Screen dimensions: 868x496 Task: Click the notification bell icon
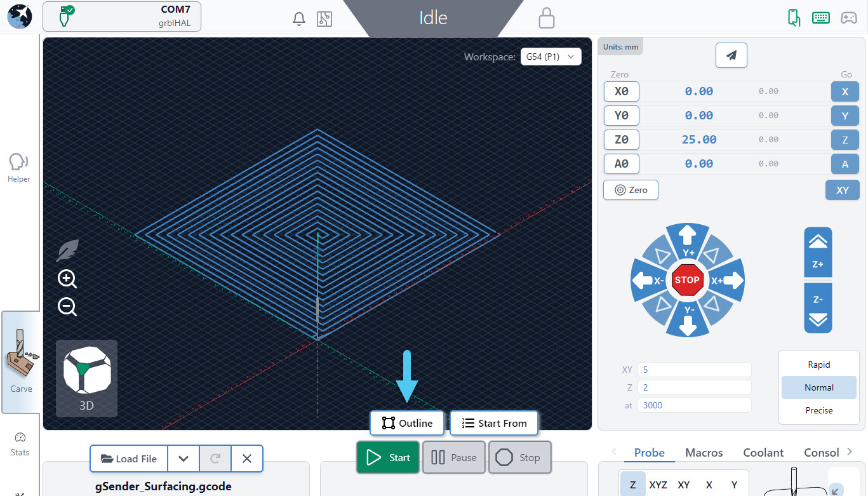point(298,19)
